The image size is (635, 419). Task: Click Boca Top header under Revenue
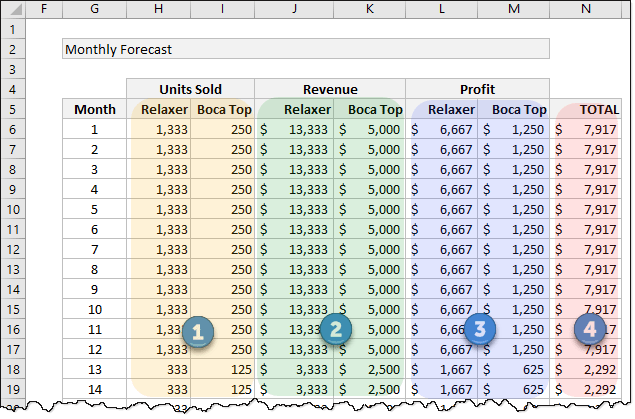[x=369, y=109]
